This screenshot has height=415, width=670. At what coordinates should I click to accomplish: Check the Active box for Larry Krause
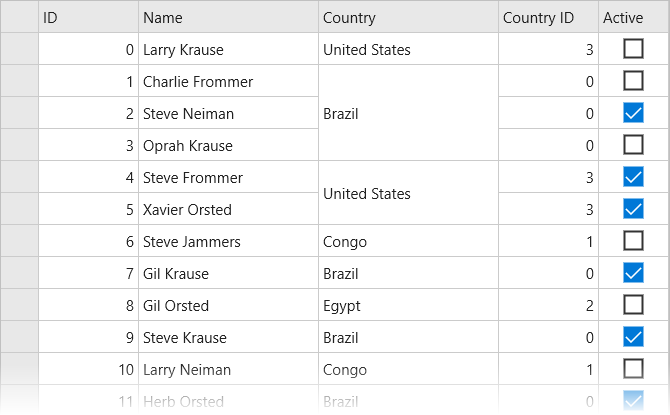633,49
